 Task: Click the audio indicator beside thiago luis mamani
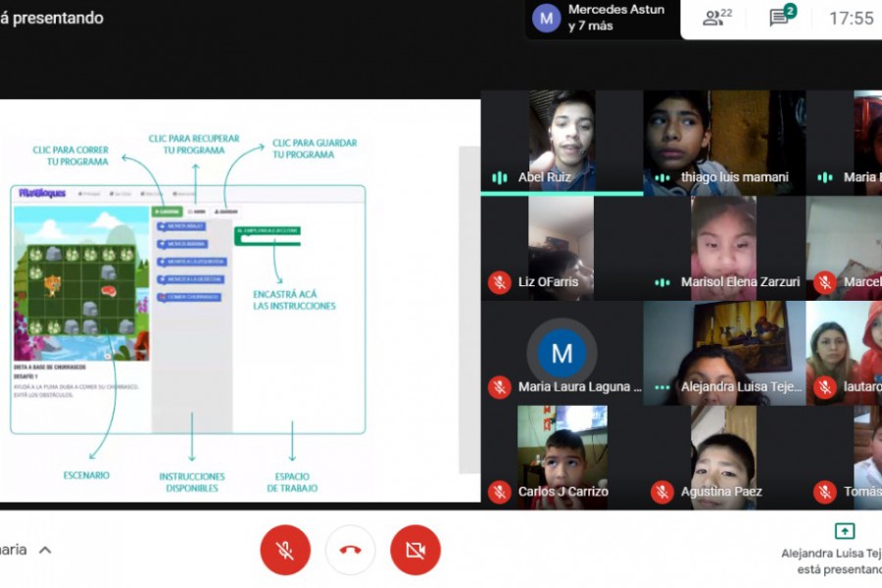tap(662, 177)
